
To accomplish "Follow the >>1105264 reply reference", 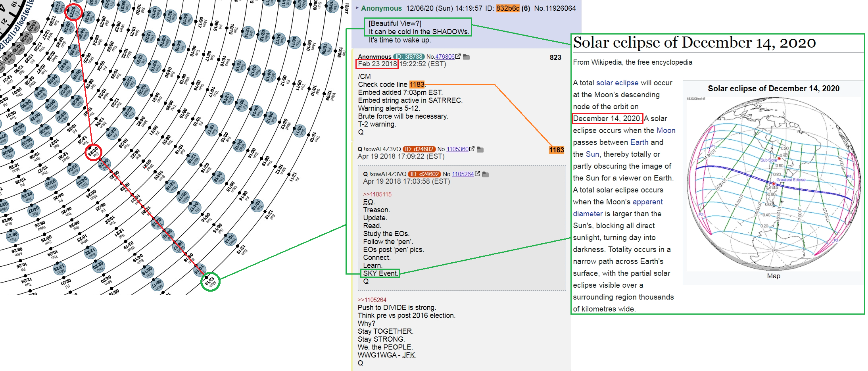I will 372,300.
